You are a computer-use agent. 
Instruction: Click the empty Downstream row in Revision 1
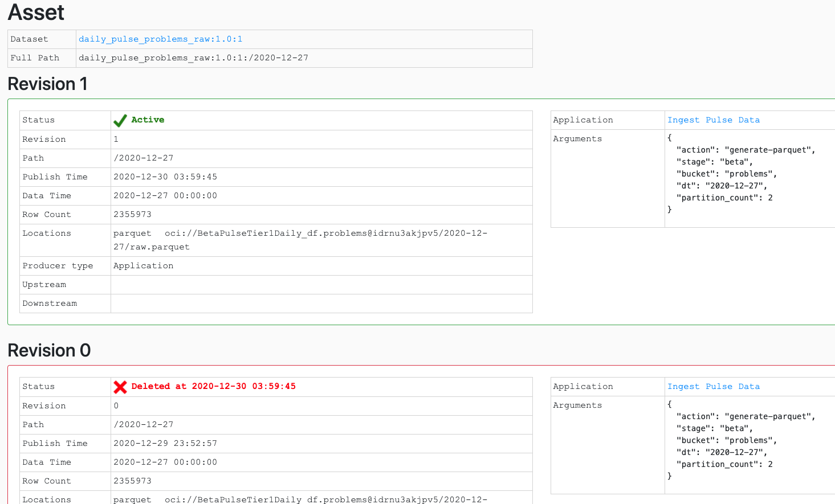319,303
